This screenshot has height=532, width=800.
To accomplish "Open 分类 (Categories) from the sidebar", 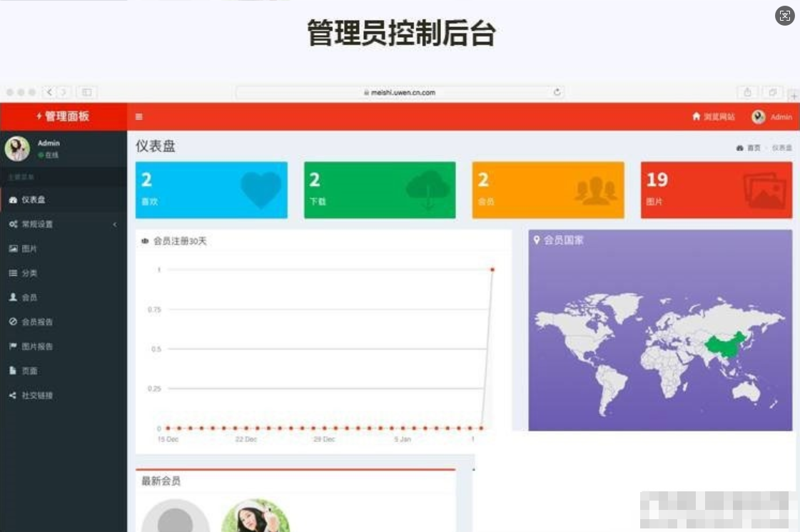I will pyautogui.click(x=29, y=272).
